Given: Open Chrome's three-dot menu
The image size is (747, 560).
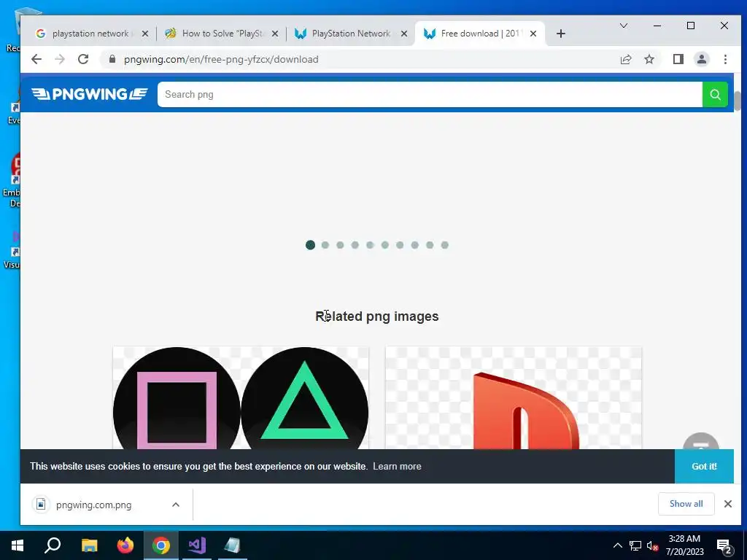Looking at the screenshot, I should 725,59.
